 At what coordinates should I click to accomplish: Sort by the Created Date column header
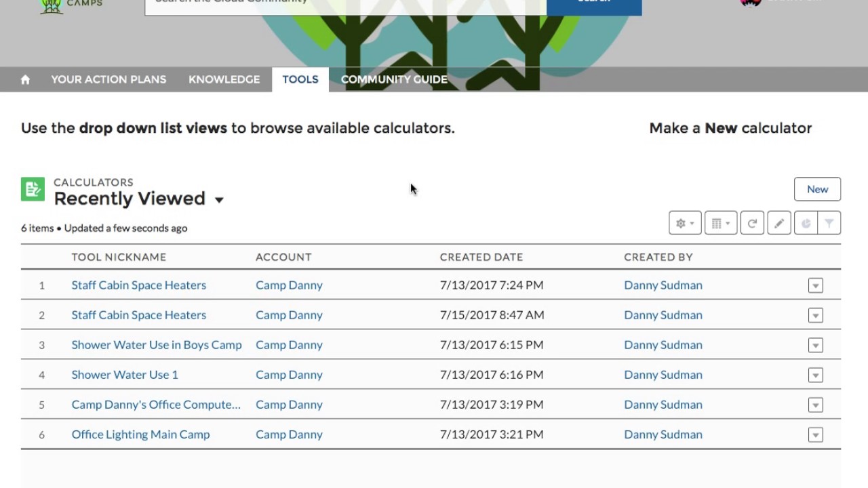point(481,257)
